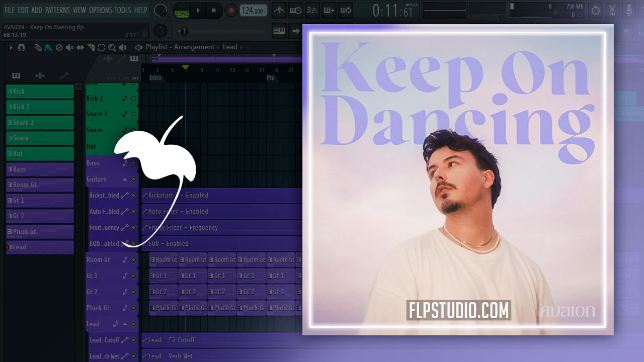The image size is (644, 362).
Task: Toggle wait for input to start
Action: click(296, 10)
